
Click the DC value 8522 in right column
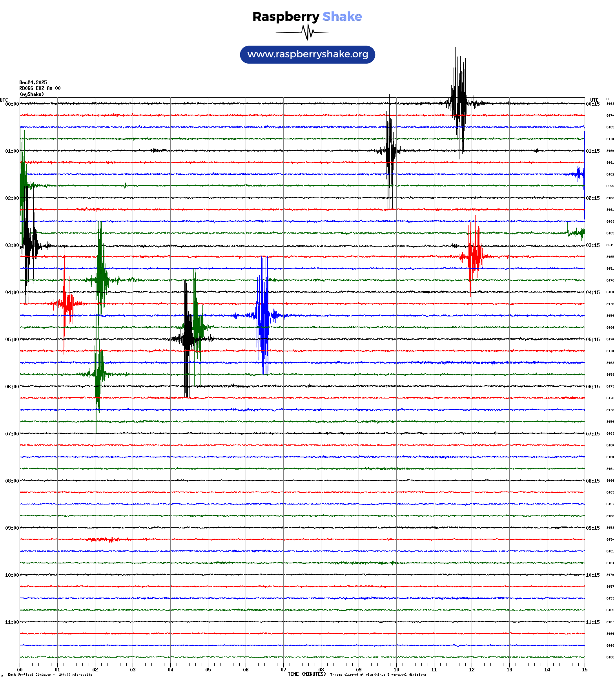pos(610,186)
